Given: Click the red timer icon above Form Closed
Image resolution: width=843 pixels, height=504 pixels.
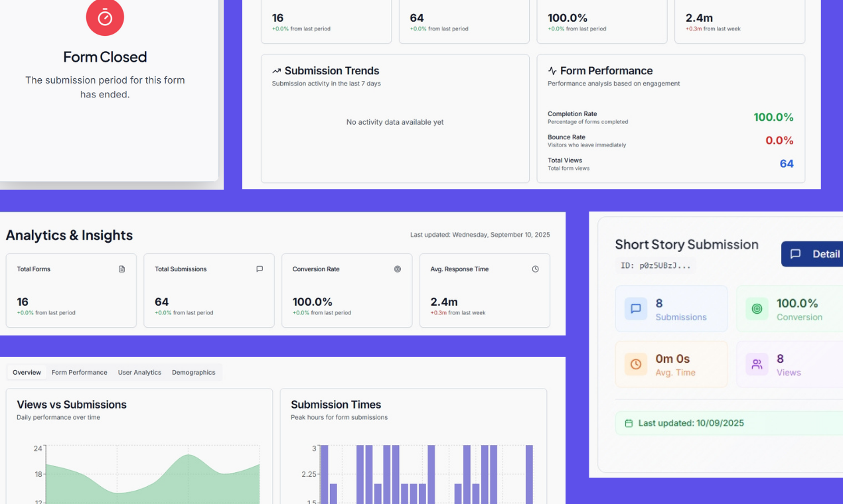Looking at the screenshot, I should (105, 18).
